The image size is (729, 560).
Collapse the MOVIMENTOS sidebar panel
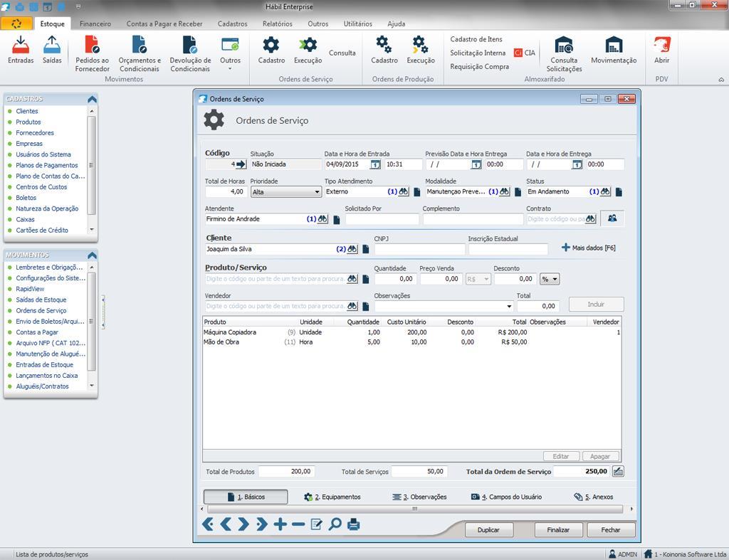coord(92,255)
